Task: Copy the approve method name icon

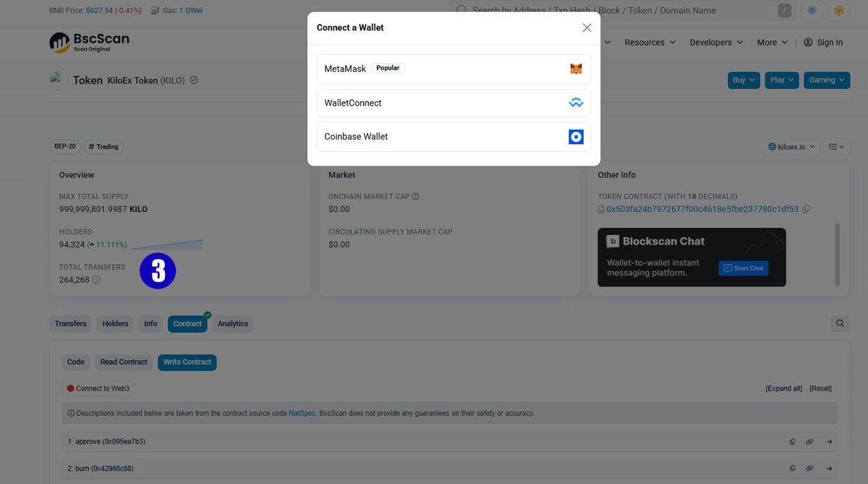Action: 793,441
